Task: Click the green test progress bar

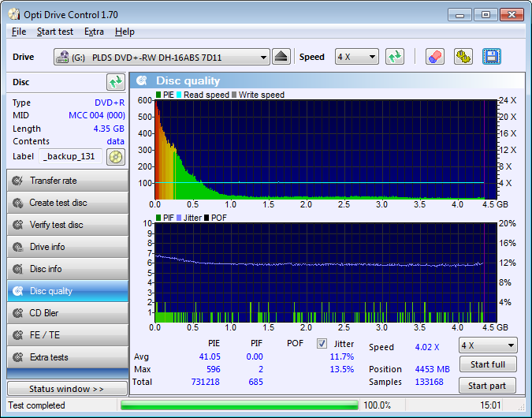Action: coord(239,405)
